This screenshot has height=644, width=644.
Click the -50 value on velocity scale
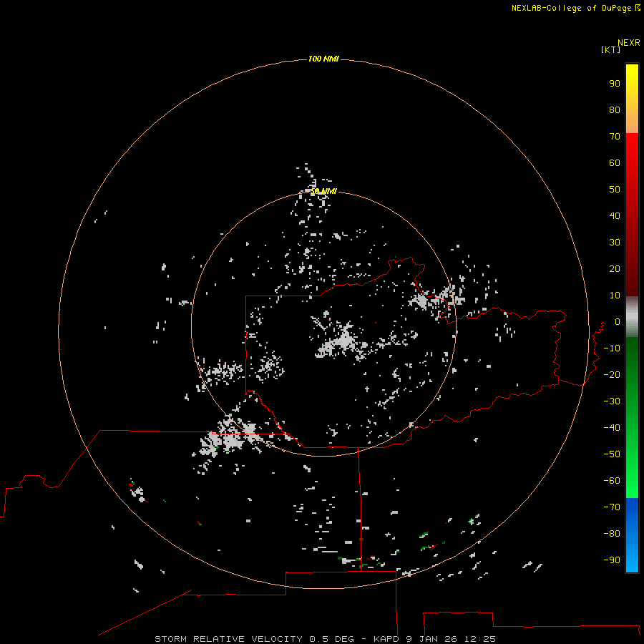[612, 454]
